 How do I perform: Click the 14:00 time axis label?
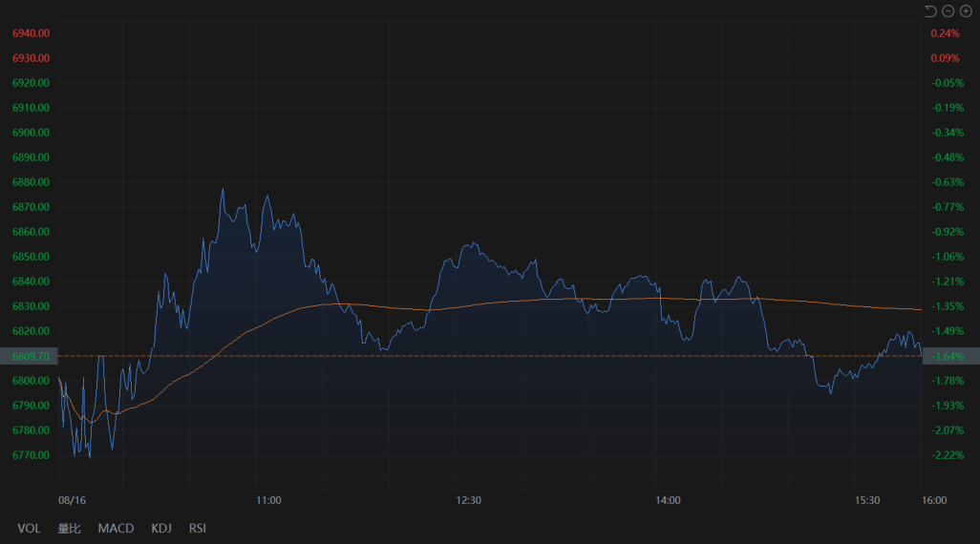(668, 500)
